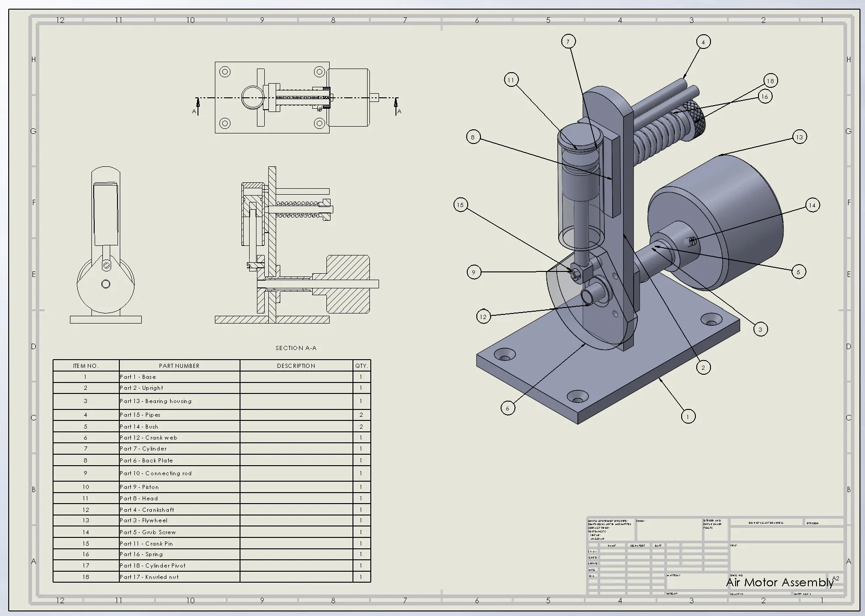Viewport: 865px width, 616px height.
Task: Select balloon 7 for the Cylinder
Action: (568, 42)
